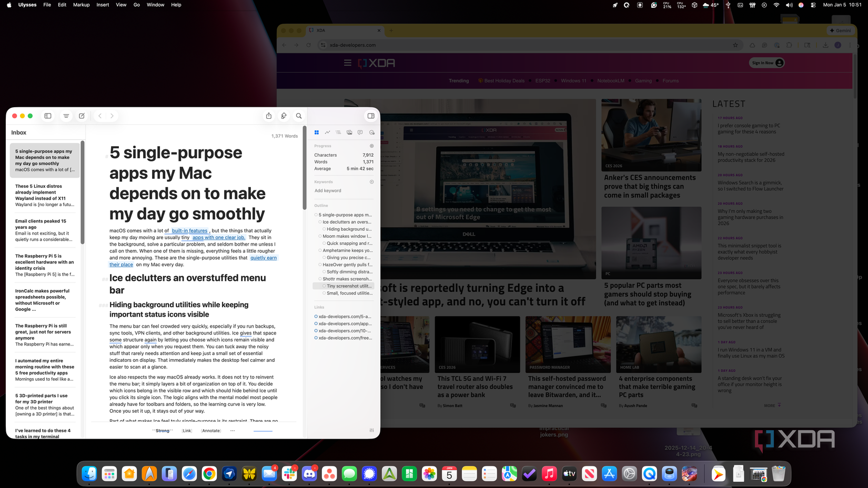Open sheet 'Email clients peaked 15 years ago'
The width and height of the screenshot is (868, 488).
[45, 230]
